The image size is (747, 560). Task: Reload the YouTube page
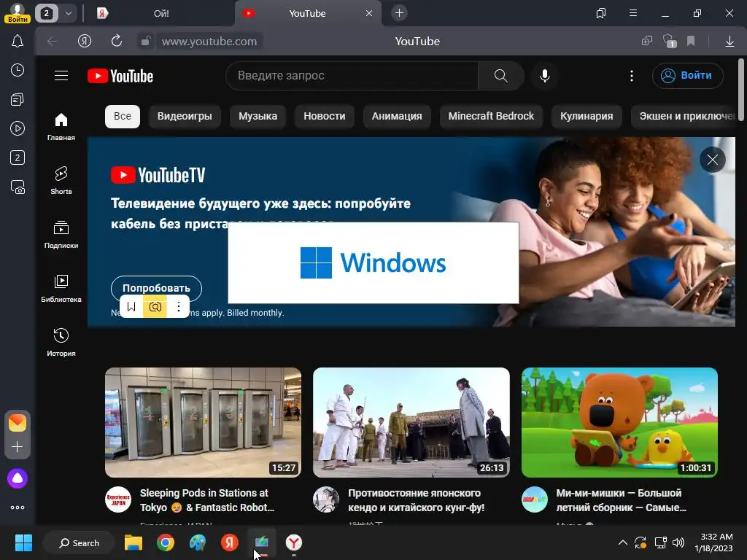[116, 41]
